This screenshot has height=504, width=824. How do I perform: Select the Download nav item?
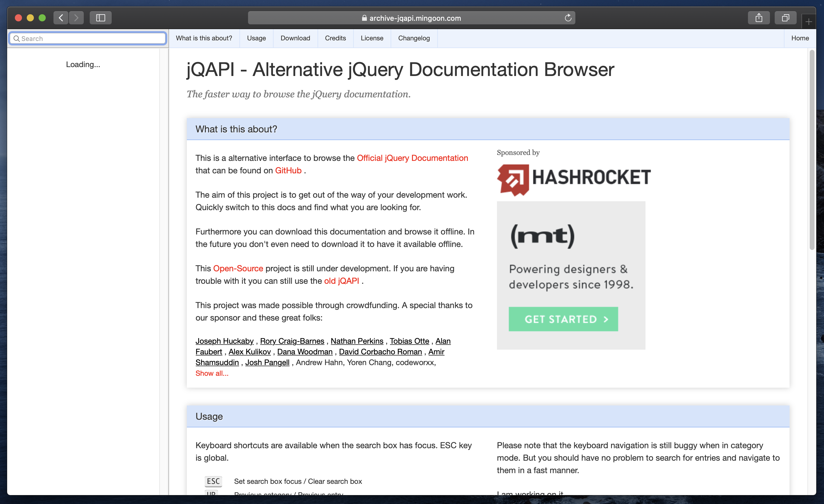click(x=295, y=38)
